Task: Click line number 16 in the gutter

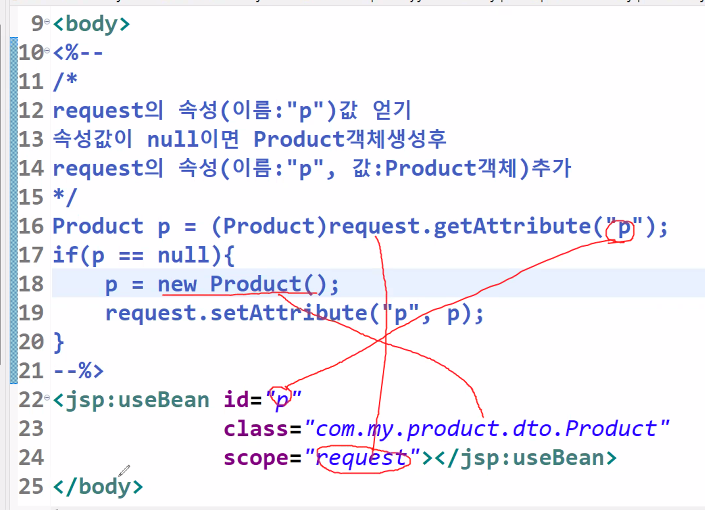Action: coord(31,226)
